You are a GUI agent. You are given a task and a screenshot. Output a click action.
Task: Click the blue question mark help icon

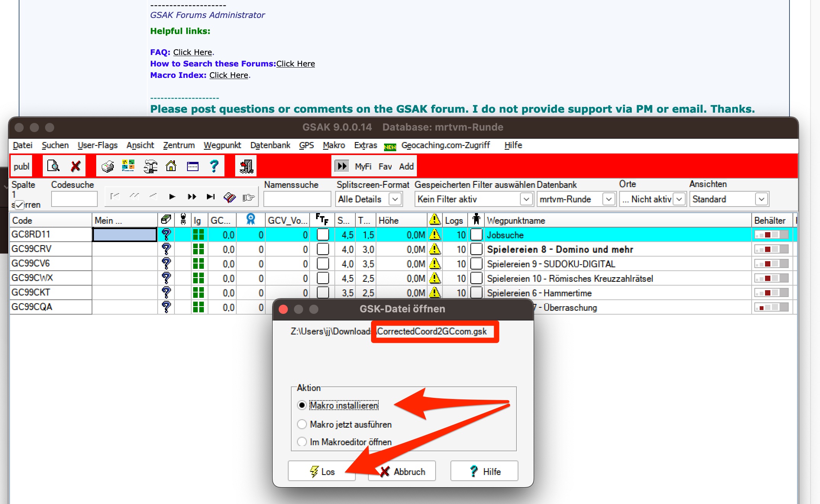click(x=214, y=166)
